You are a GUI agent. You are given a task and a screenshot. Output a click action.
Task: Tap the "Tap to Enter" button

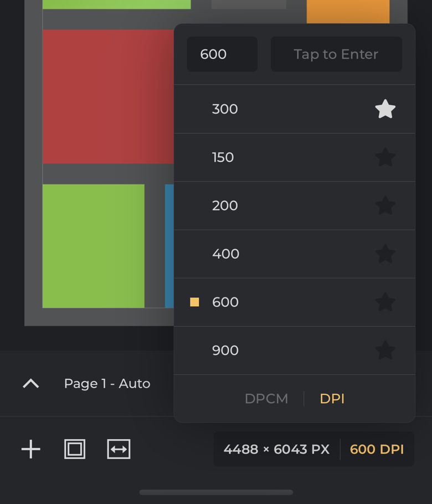pyautogui.click(x=336, y=54)
